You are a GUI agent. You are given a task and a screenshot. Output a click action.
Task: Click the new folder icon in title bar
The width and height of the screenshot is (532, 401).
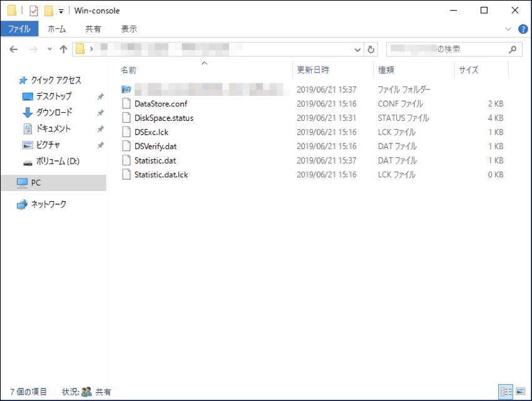pyautogui.click(x=49, y=11)
